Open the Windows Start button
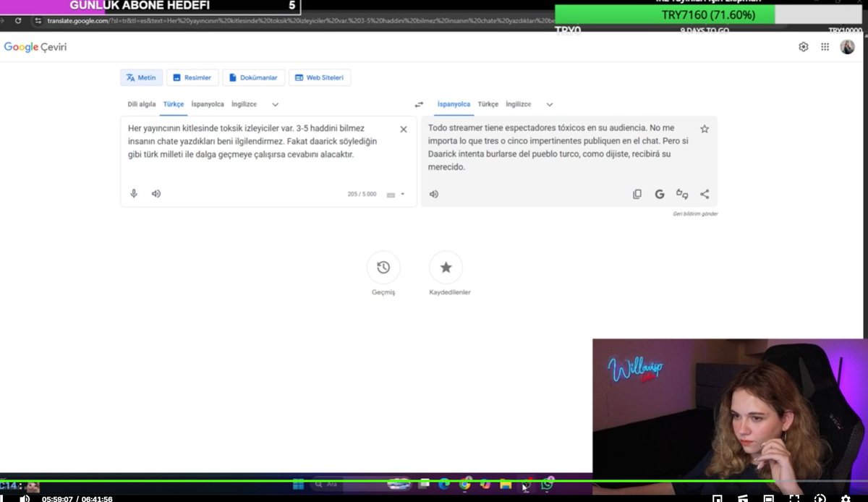 click(x=298, y=485)
